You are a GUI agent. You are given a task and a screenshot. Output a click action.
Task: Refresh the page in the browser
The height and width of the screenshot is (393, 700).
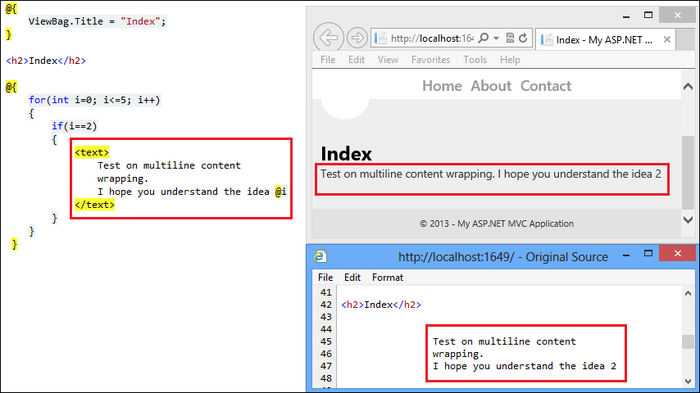pos(523,38)
